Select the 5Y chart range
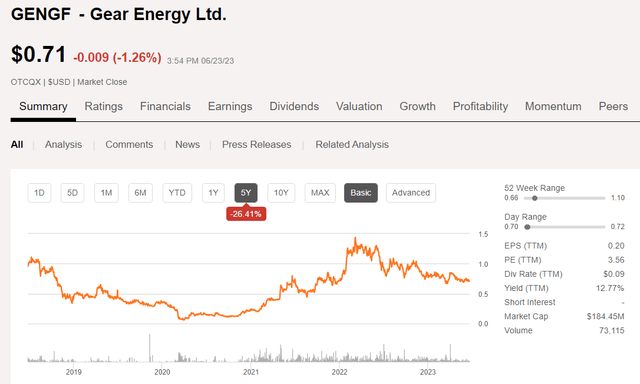Viewport: 640px width, 384px height. (246, 193)
